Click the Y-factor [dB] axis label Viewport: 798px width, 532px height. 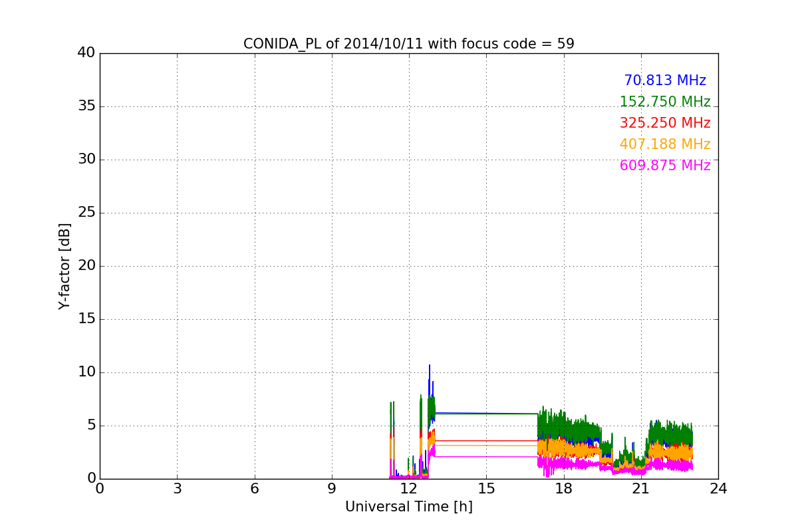pos(65,266)
